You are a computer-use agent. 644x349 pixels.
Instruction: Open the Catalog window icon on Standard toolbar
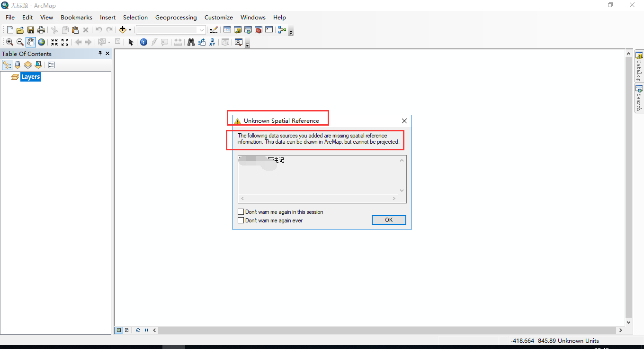pos(238,29)
